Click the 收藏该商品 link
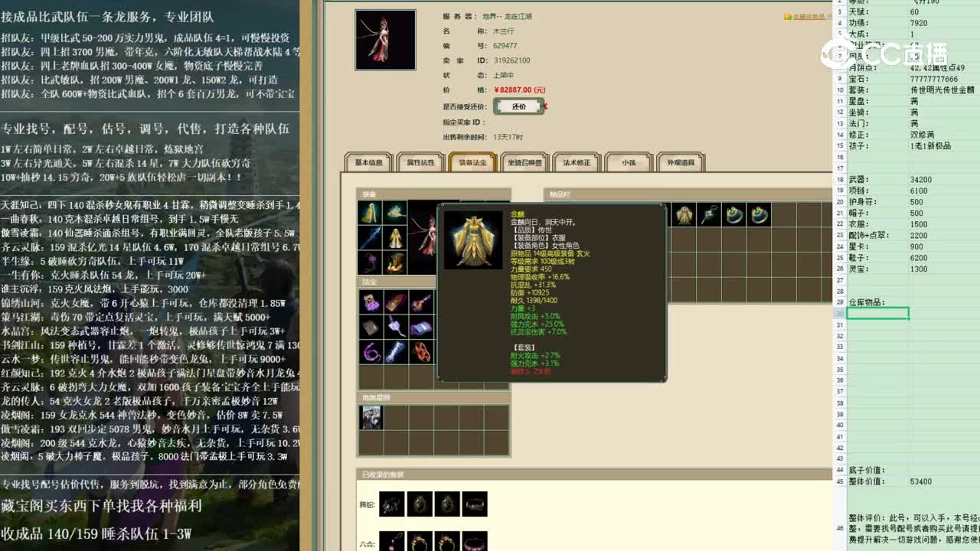This screenshot has width=980, height=551. 812,15
